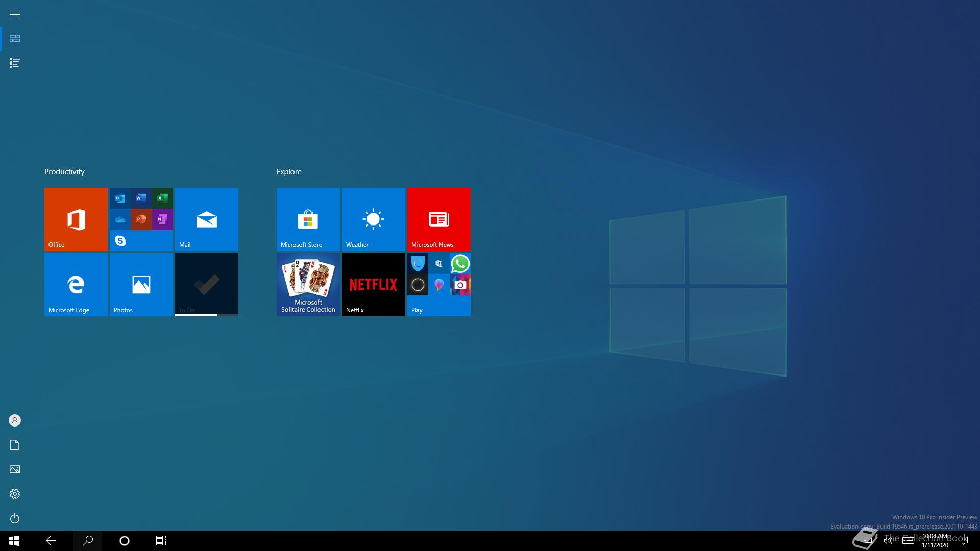The image size is (980, 551).
Task: Open Task View on the taskbar
Action: click(x=161, y=541)
